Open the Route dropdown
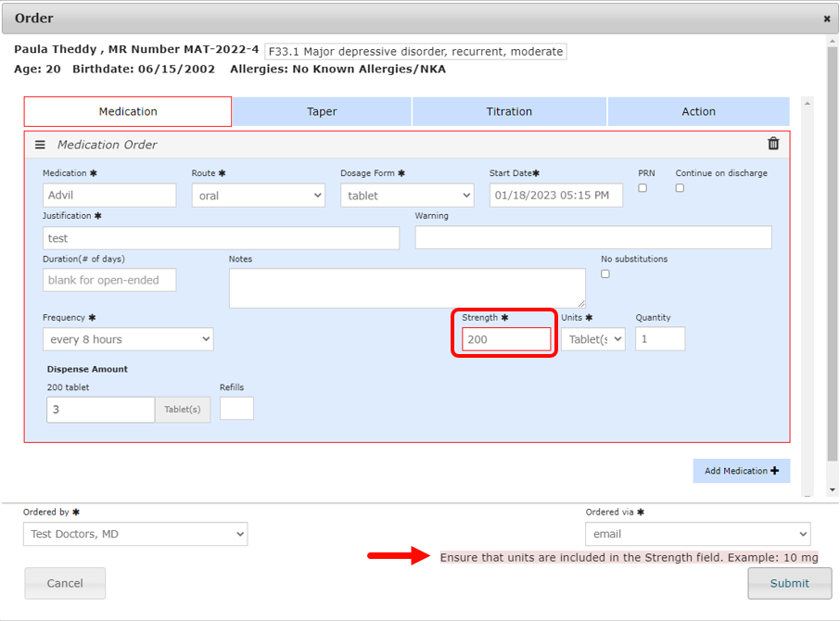The height and width of the screenshot is (621, 840). [258, 196]
